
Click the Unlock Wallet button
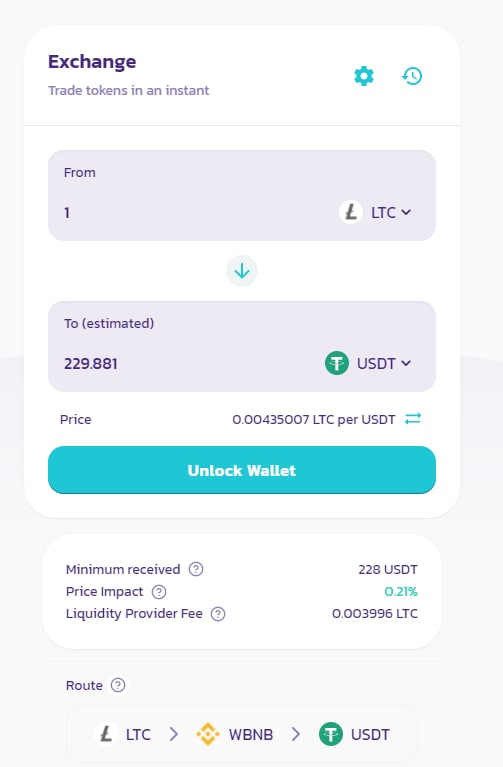click(242, 470)
